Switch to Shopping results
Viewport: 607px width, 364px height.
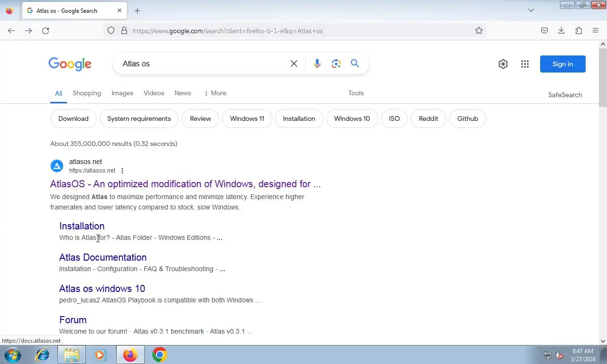87,93
